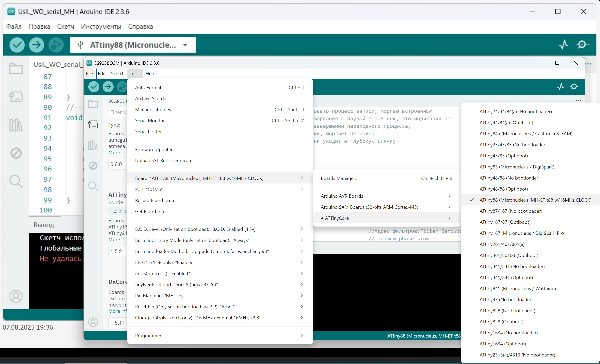Open Boards Manager... entry in submenu
600x364 pixels.
[x=386, y=178]
